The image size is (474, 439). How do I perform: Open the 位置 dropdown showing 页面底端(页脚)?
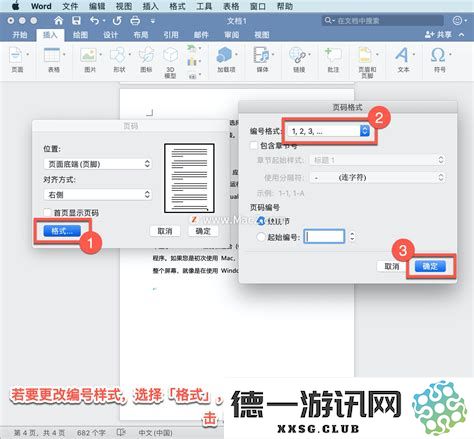pos(98,164)
